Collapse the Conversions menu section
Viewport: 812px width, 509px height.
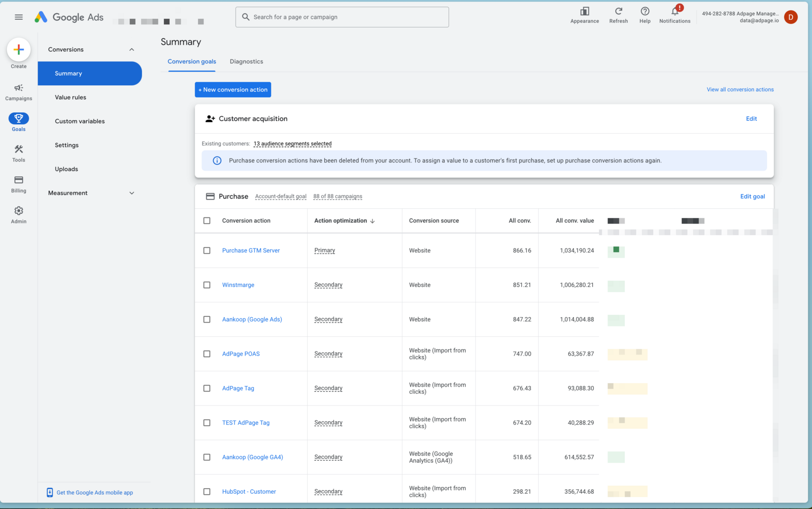[x=131, y=50]
